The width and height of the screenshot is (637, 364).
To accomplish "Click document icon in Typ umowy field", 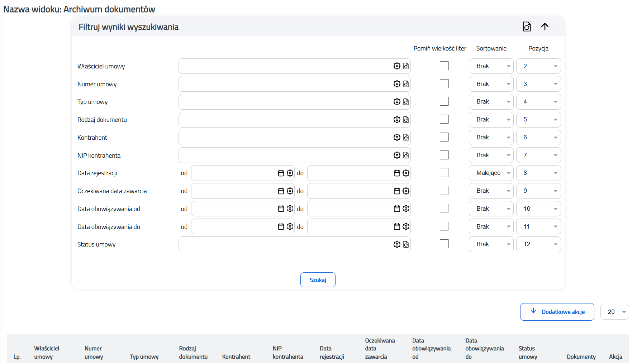I will pos(406,102).
